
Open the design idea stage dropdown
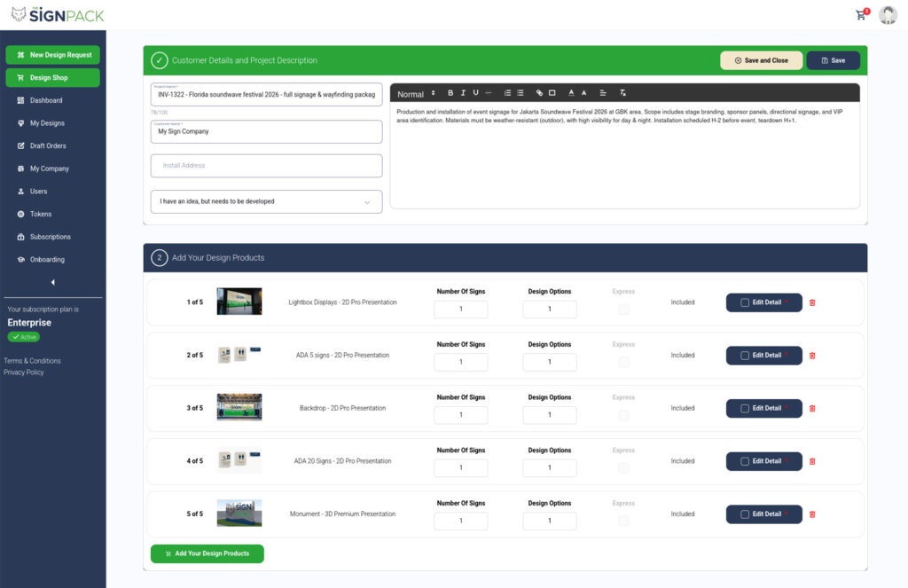(x=266, y=201)
